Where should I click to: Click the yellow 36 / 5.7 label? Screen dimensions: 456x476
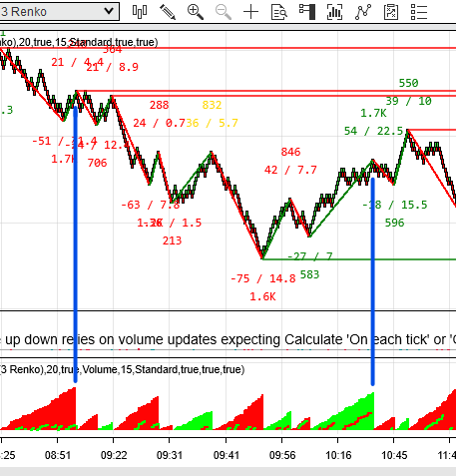[x=212, y=123]
